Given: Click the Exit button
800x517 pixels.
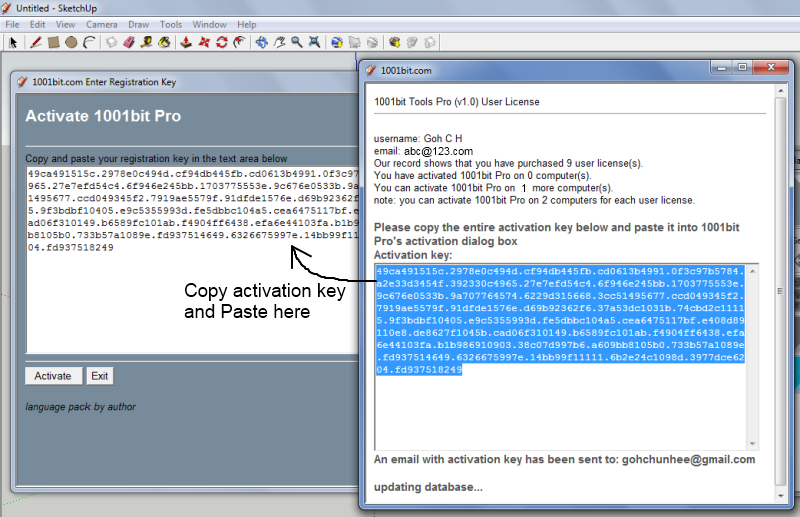Looking at the screenshot, I should (x=99, y=376).
